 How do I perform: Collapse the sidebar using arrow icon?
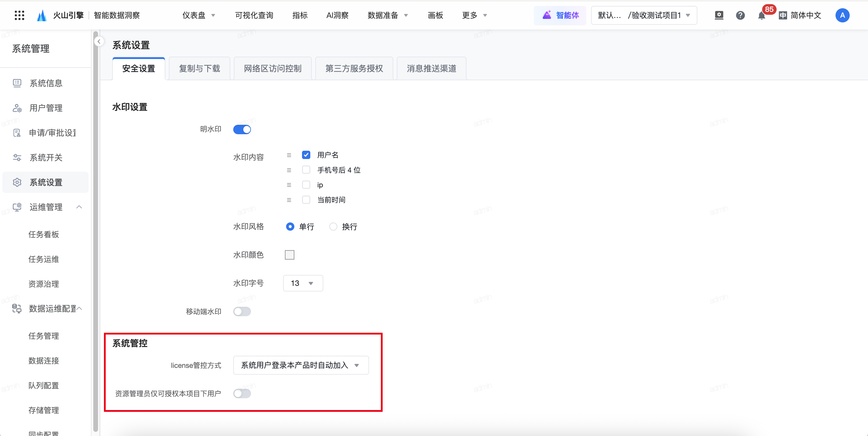(x=99, y=41)
